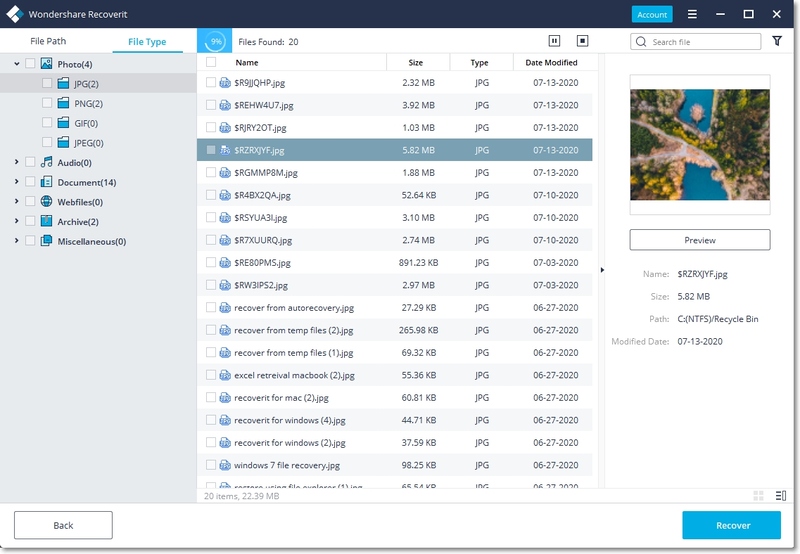Expand the Archive(2) tree node
Viewport: 800px width, 554px height.
pyautogui.click(x=16, y=221)
